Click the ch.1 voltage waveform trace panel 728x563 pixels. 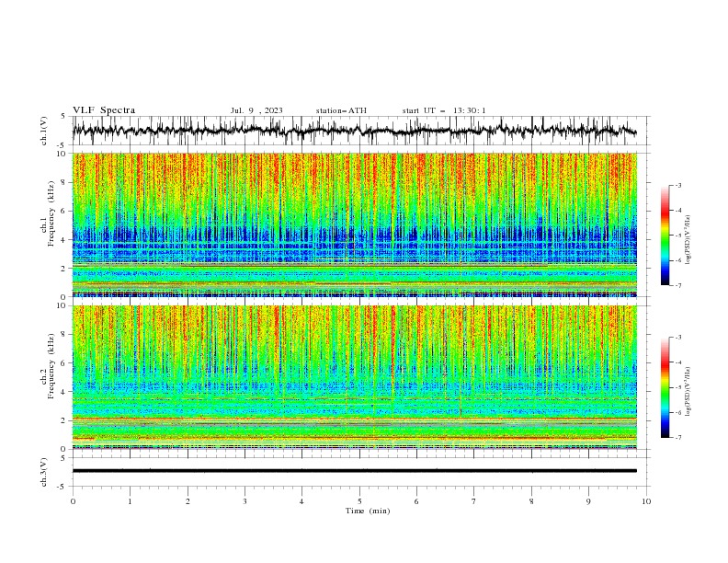point(360,131)
